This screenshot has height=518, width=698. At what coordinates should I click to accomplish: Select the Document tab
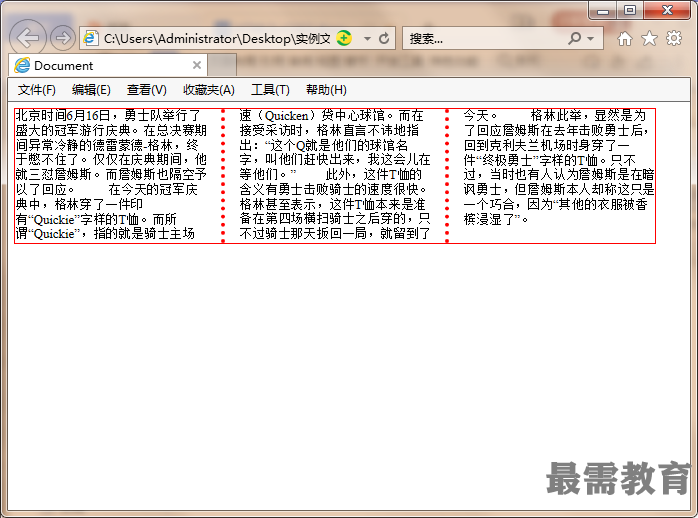pyautogui.click(x=107, y=65)
